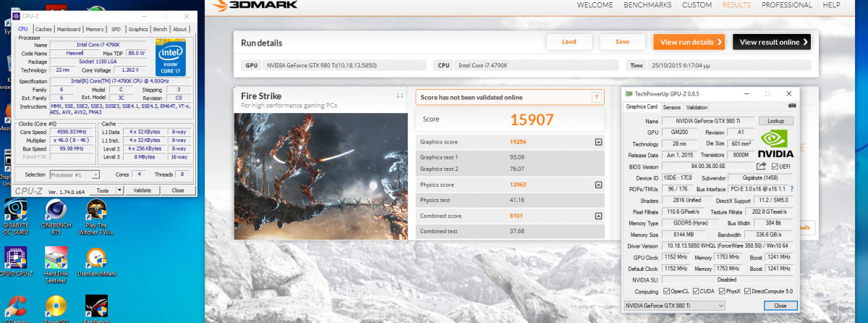Open the PowerISO desktop shortcut
This screenshot has height=323, width=868.
tap(56, 310)
